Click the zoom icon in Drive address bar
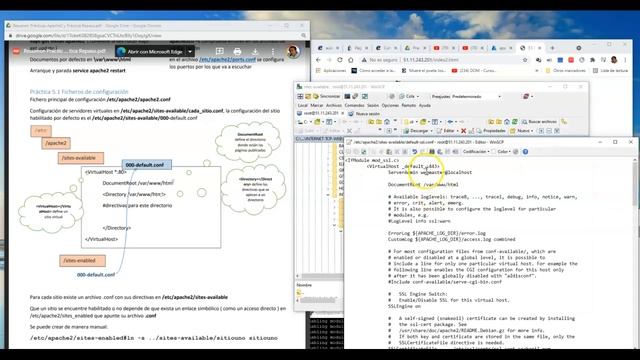The image size is (640, 360). coord(303,36)
